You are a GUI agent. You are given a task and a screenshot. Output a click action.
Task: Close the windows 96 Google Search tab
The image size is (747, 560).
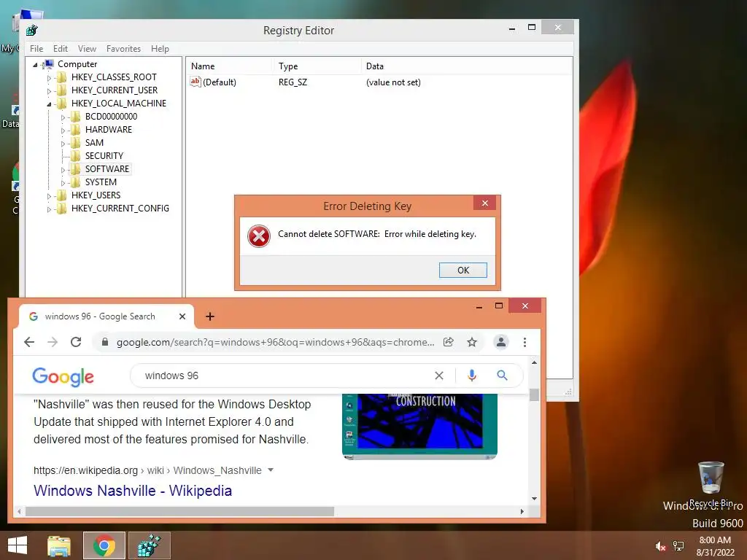coord(182,316)
